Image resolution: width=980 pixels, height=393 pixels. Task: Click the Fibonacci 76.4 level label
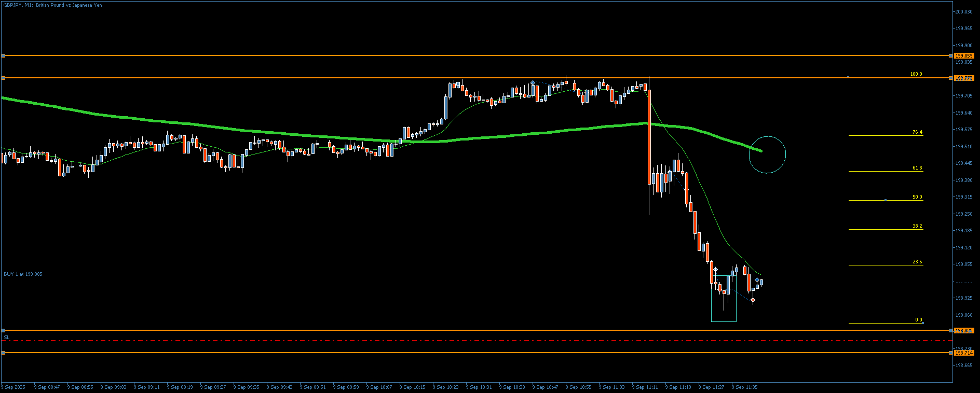[917, 132]
